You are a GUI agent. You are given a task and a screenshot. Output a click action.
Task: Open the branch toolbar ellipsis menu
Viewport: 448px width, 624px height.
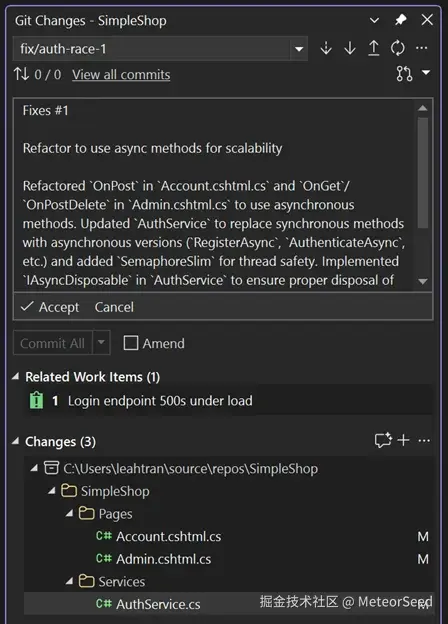pyautogui.click(x=421, y=48)
